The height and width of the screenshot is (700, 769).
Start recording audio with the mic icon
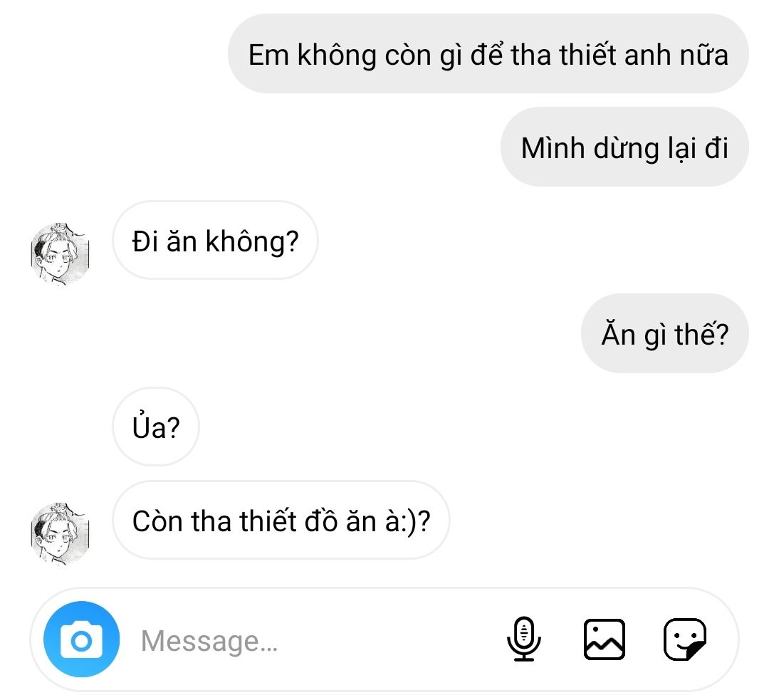point(524,639)
